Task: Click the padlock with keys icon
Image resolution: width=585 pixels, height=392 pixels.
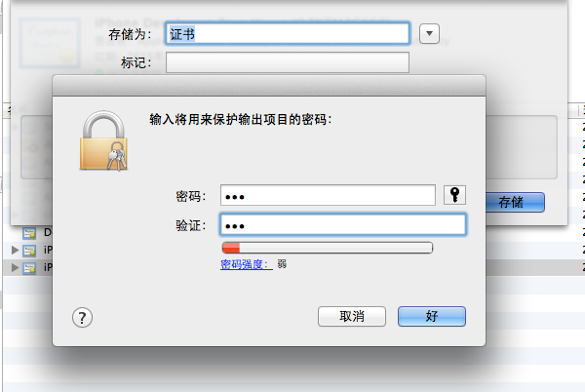Action: click(x=103, y=141)
